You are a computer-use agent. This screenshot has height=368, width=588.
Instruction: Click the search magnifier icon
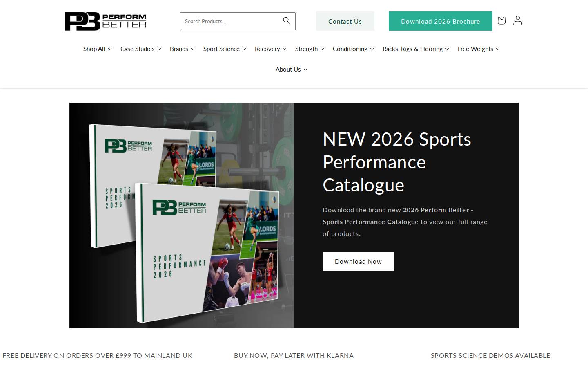pyautogui.click(x=287, y=21)
